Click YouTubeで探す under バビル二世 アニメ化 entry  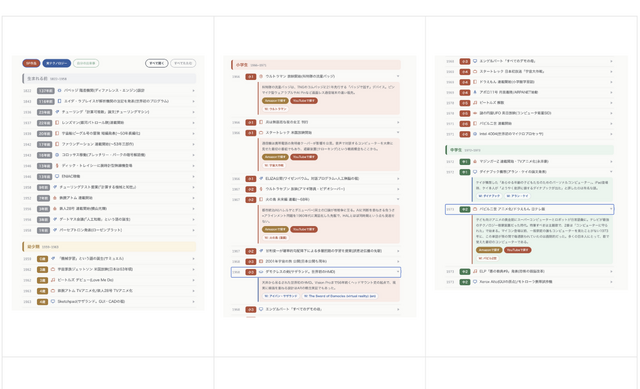(x=518, y=250)
